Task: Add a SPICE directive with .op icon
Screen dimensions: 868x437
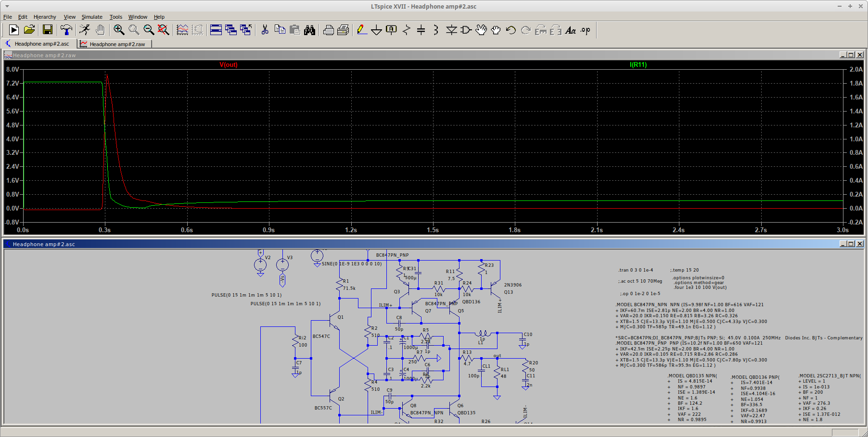Action: [x=585, y=30]
